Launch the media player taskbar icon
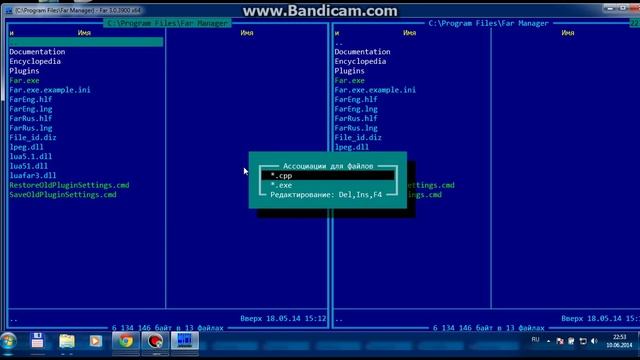Image resolution: width=640 pixels, height=360 pixels. [96, 341]
